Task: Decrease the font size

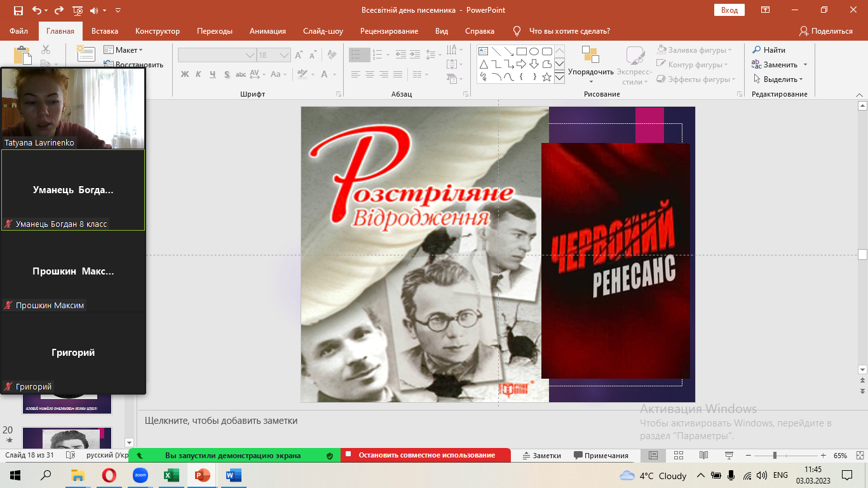Action: point(314,55)
